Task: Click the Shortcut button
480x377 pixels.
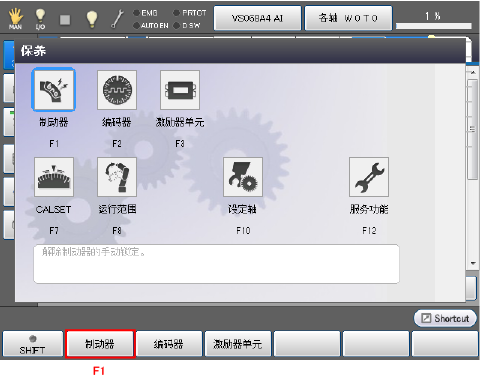Action: 445,318
